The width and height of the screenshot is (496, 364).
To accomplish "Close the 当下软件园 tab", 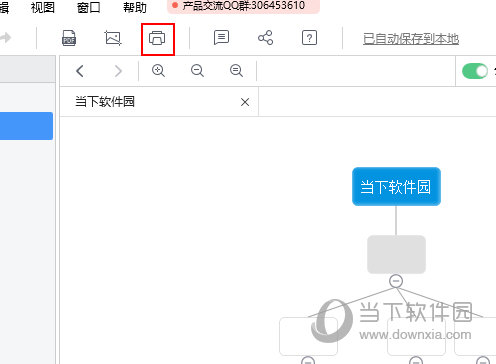I will (245, 102).
